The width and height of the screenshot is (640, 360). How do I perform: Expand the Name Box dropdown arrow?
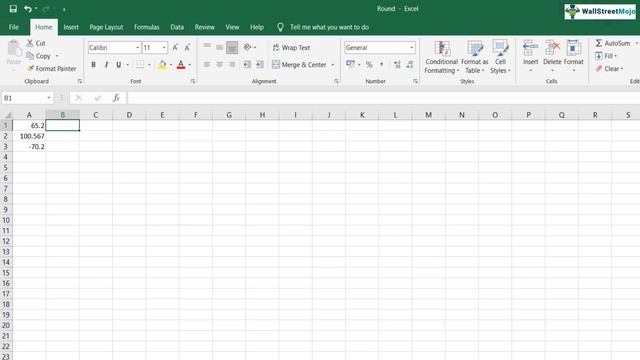pos(49,98)
